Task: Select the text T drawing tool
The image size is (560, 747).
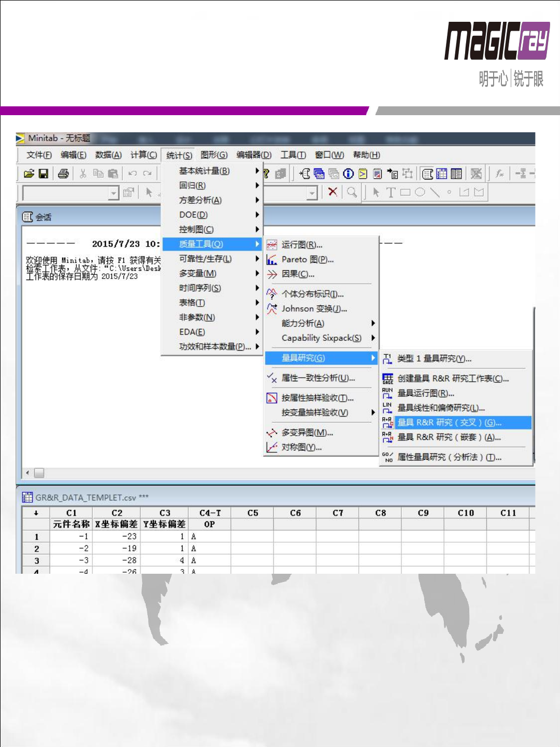Action: pos(391,192)
